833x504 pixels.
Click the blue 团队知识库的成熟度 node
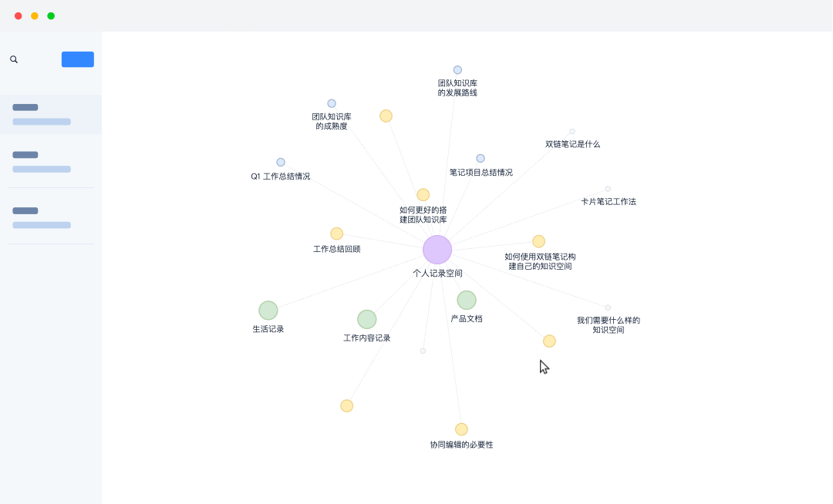pyautogui.click(x=332, y=103)
